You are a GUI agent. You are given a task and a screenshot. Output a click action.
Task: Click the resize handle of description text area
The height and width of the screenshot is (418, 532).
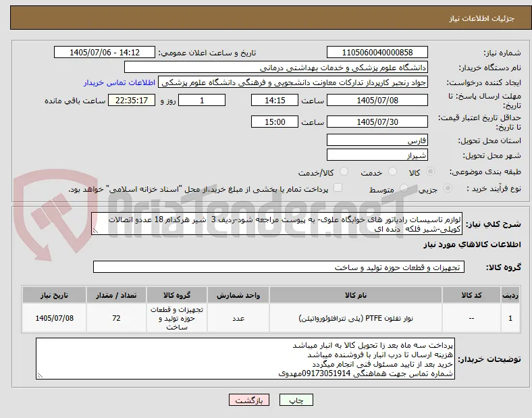pyautogui.click(x=95, y=231)
